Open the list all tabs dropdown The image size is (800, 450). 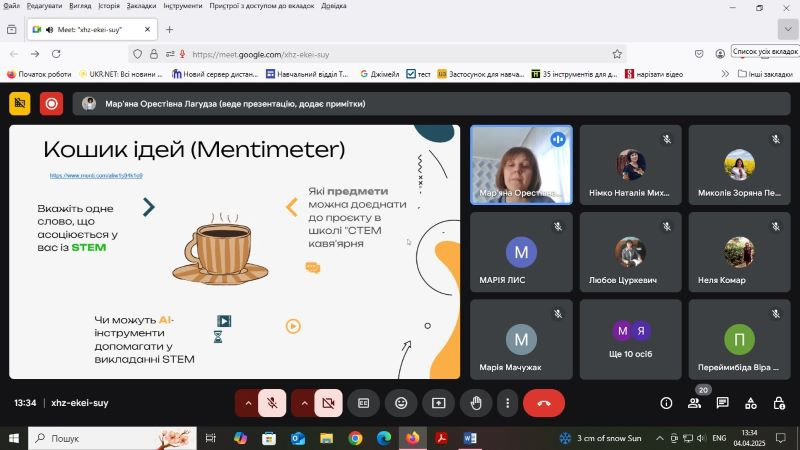click(788, 30)
